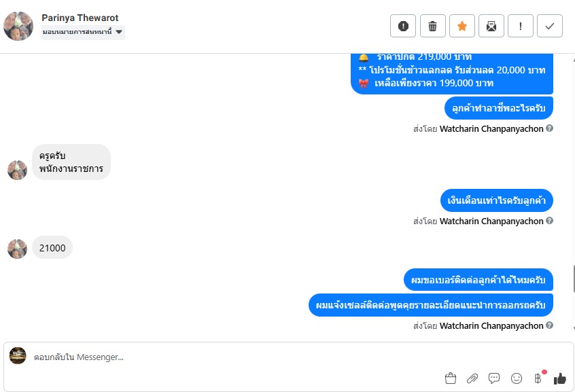Viewport: 575px width, 392px height.
Task: Send a thumbs-up like
Action: coord(560,378)
